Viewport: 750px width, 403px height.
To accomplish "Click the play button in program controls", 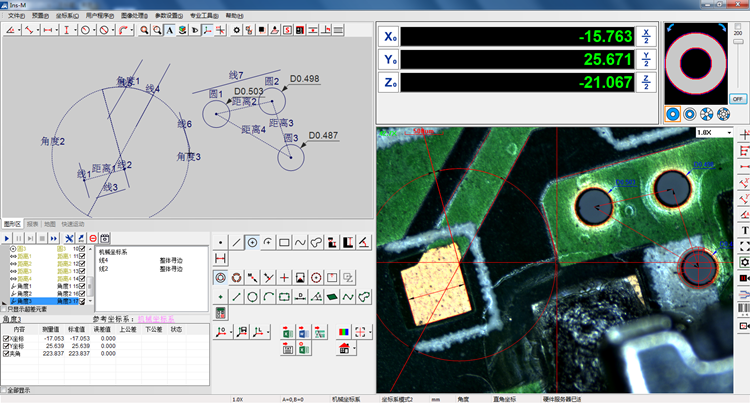I will 8,238.
